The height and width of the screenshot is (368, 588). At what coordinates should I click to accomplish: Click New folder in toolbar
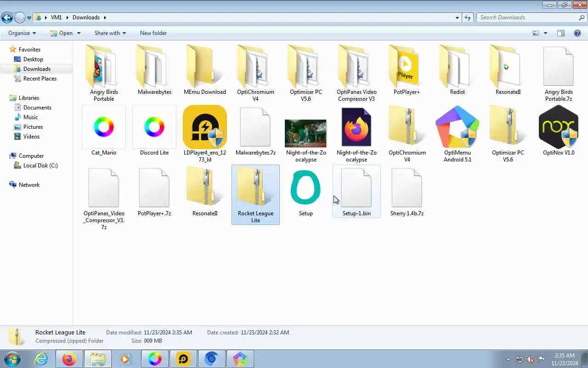click(x=153, y=33)
